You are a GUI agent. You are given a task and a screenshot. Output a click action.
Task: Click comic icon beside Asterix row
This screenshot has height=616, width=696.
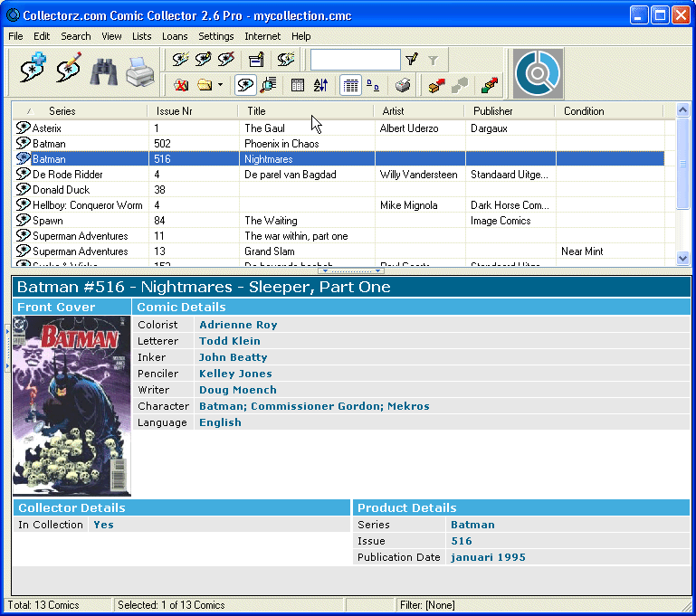pyautogui.click(x=24, y=128)
